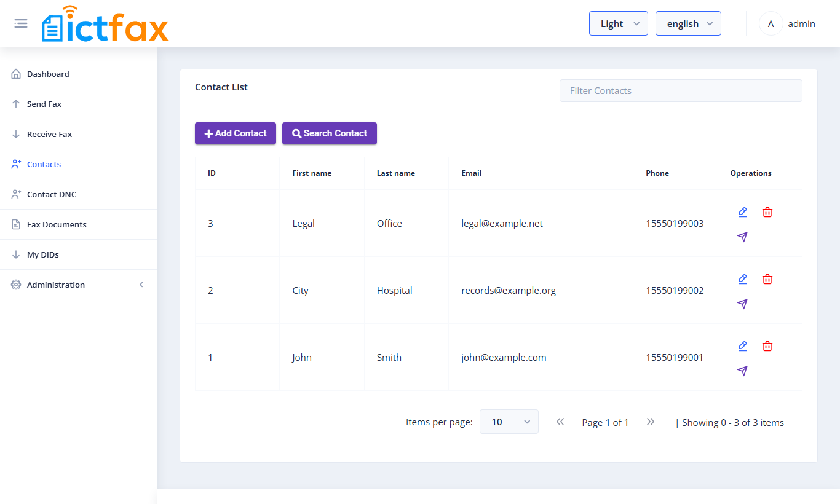Edit the City Hospital contact

742,279
